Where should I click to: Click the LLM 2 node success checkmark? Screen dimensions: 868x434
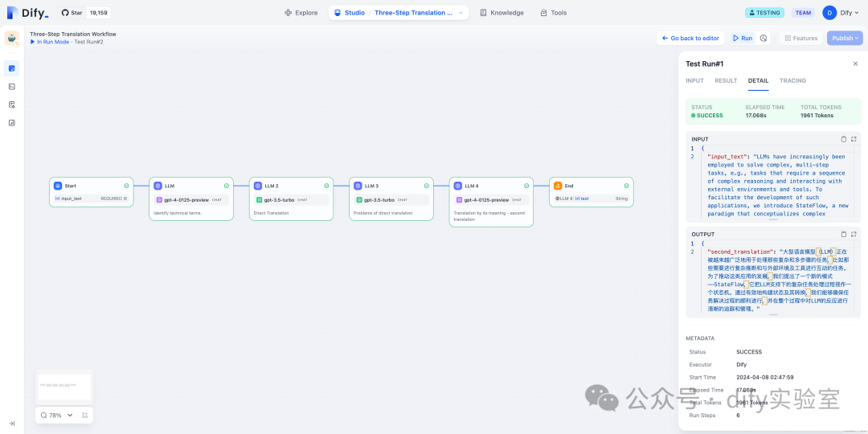[x=326, y=186]
